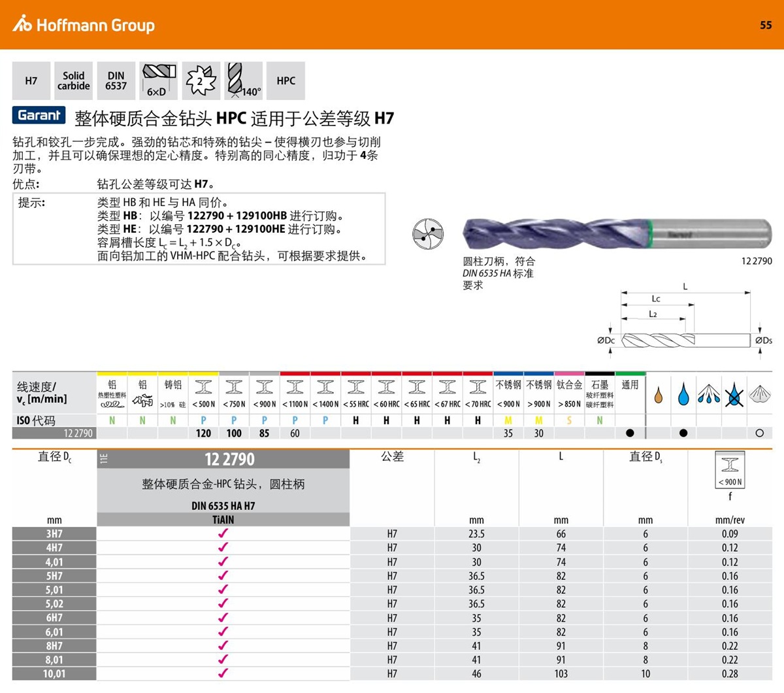Click the 公差 column header
Image resolution: width=784 pixels, height=693 pixels.
click(392, 456)
